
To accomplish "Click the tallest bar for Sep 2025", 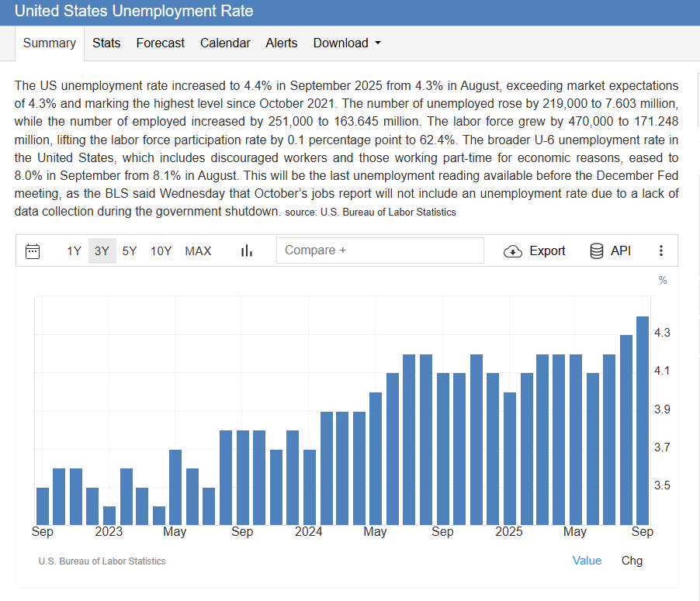I will click(643, 419).
